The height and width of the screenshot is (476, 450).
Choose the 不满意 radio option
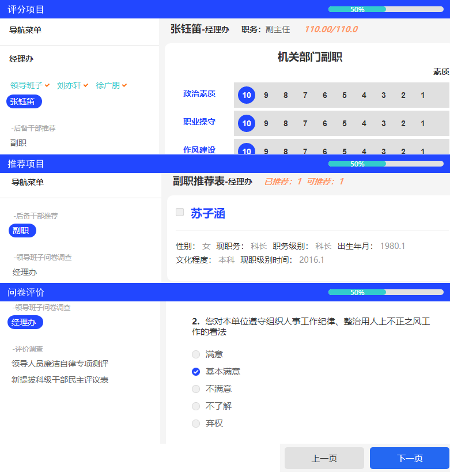point(196,389)
